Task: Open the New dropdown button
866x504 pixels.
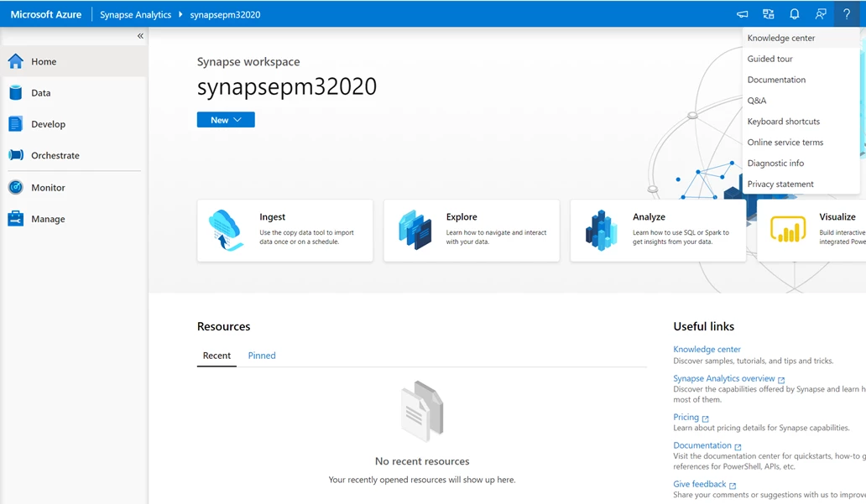Action: click(225, 120)
